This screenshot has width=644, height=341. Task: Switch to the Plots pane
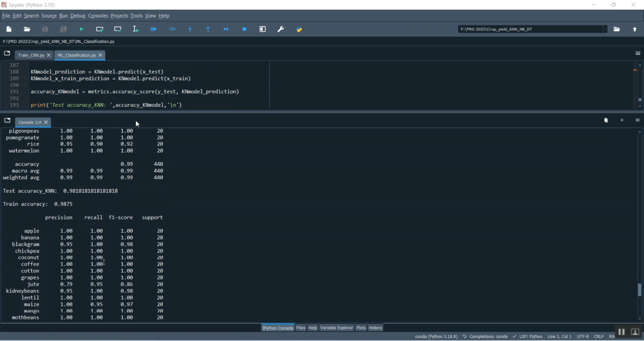pos(361,328)
